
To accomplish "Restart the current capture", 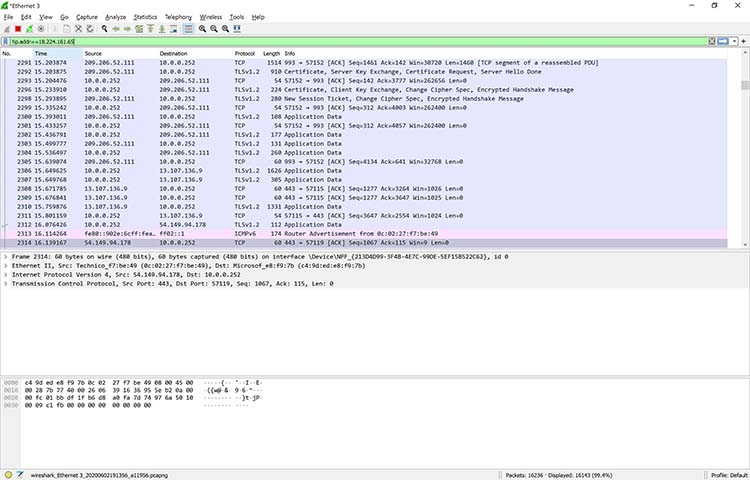I will (x=30, y=29).
